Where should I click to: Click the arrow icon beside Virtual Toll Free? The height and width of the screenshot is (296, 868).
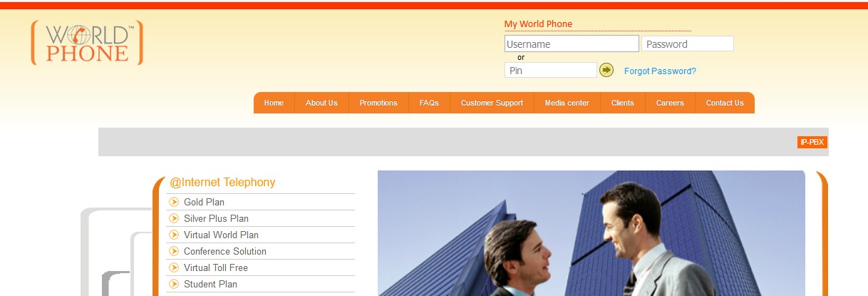(x=174, y=267)
